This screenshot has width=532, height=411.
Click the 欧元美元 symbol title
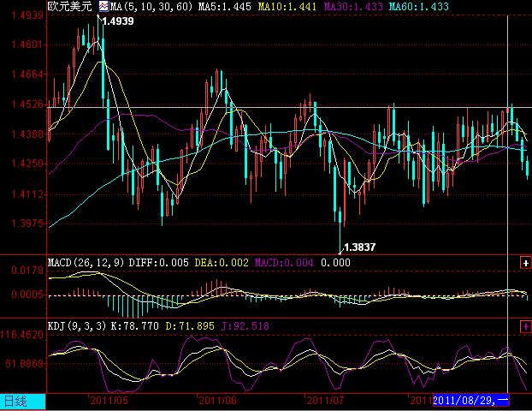pyautogui.click(x=69, y=6)
